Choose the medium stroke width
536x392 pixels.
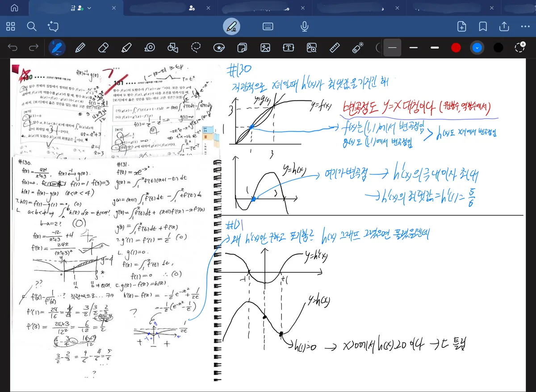tap(414, 47)
